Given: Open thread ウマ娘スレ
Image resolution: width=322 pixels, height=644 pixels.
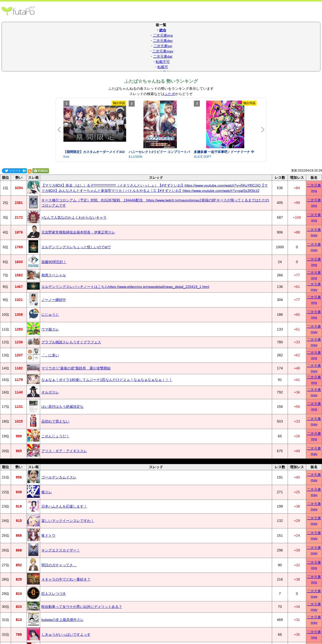Looking at the screenshot, I should coord(50,329).
